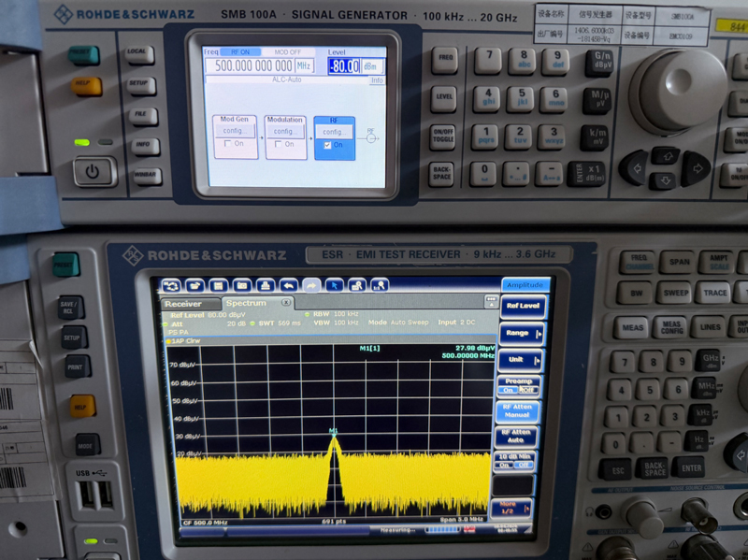The height and width of the screenshot is (560, 748).
Task: Tap the SMB left arrow key
Action: [x=635, y=168]
